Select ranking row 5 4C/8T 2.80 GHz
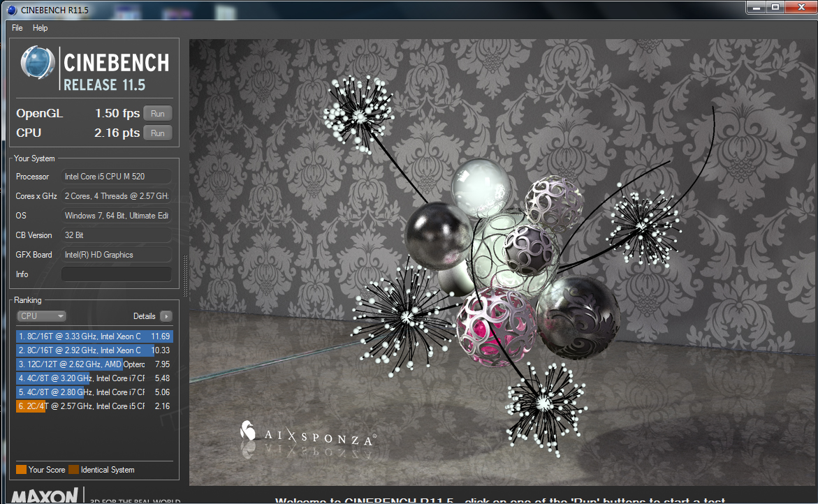The width and height of the screenshot is (818, 504). click(94, 392)
